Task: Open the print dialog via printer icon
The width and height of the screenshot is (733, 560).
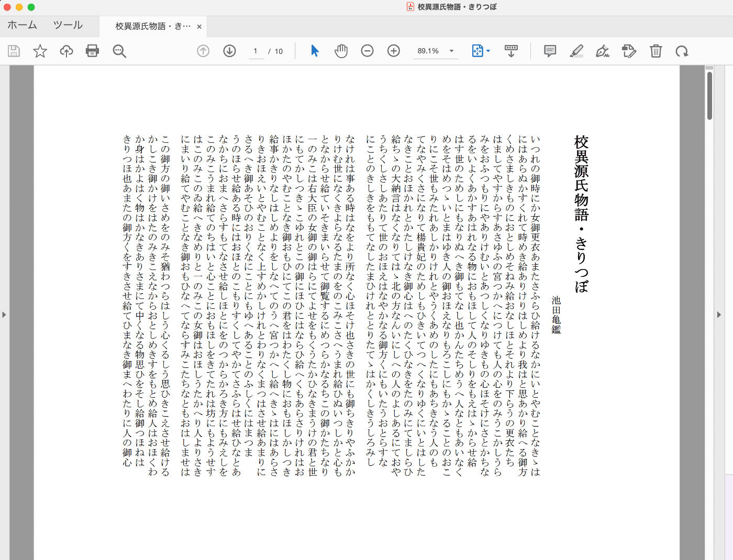Action: [92, 51]
